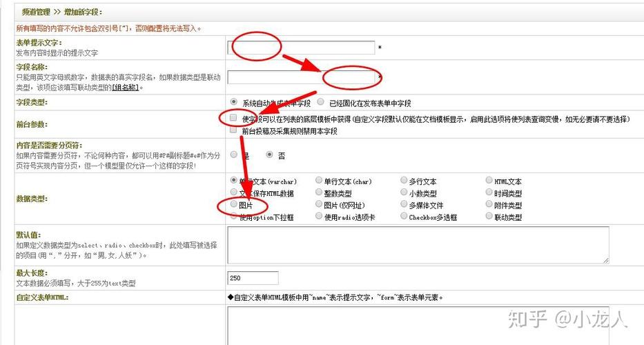The image size is (644, 345).
Task: Choose 小数类型 data type
Action: pyautogui.click(x=404, y=192)
